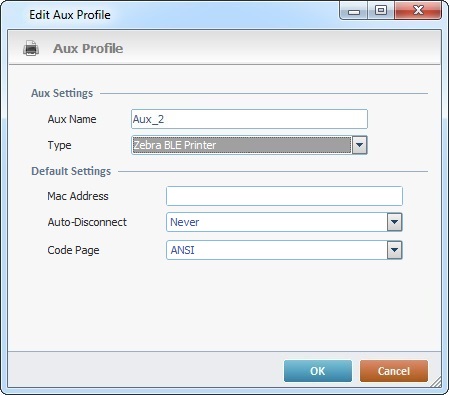Maximize the Edit Aux Profile window
Viewport: 449px width, 395px height.
pos(381,11)
